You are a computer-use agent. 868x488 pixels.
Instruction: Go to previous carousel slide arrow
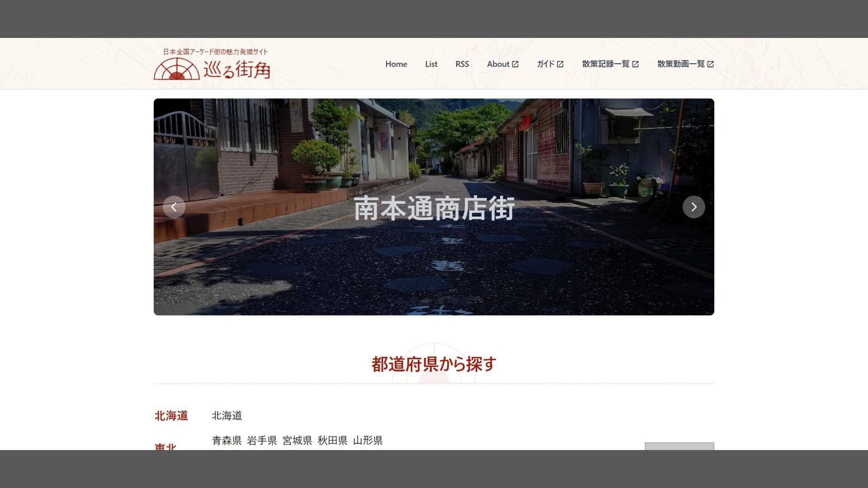[x=174, y=207]
